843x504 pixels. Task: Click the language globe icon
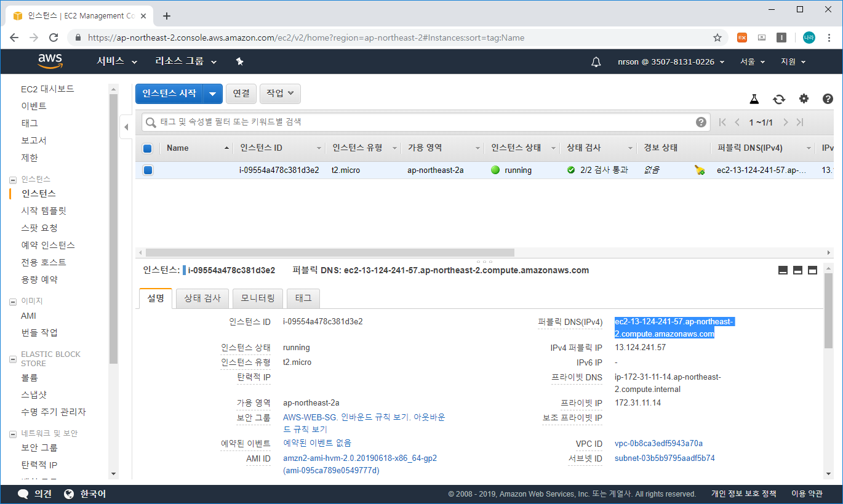(68, 494)
